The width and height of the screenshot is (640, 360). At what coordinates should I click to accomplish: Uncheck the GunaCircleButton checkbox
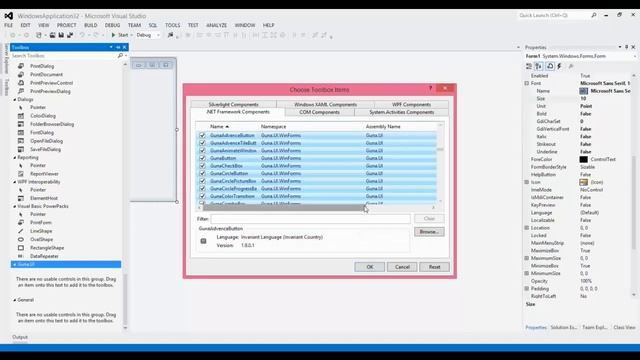coord(202,173)
